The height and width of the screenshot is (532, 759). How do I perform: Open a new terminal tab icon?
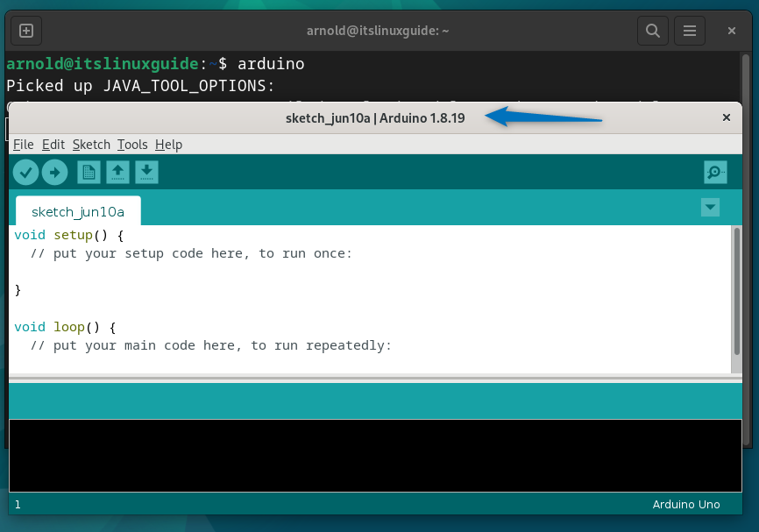point(25,30)
